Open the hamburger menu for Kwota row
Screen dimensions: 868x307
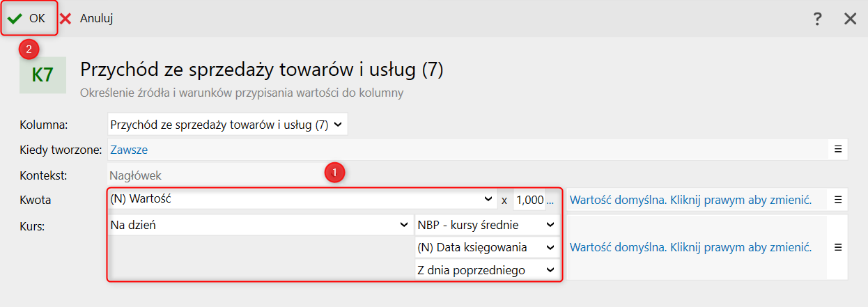click(839, 200)
